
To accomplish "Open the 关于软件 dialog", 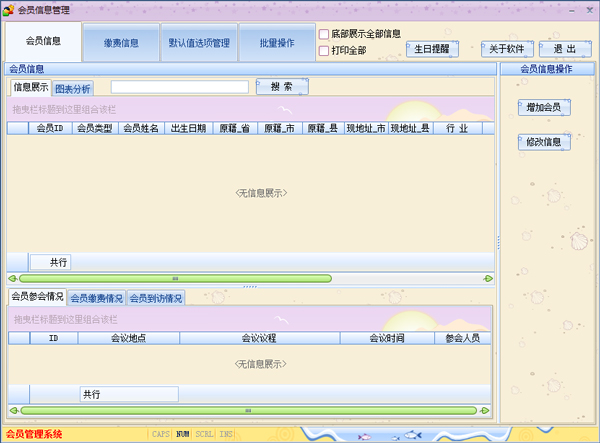I will 507,49.
